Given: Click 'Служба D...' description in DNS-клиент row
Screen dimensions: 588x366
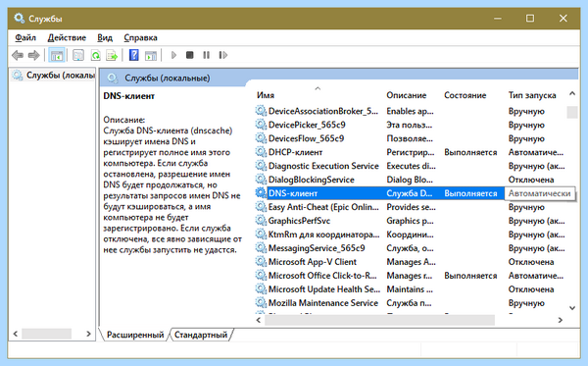Looking at the screenshot, I should pos(409,193).
